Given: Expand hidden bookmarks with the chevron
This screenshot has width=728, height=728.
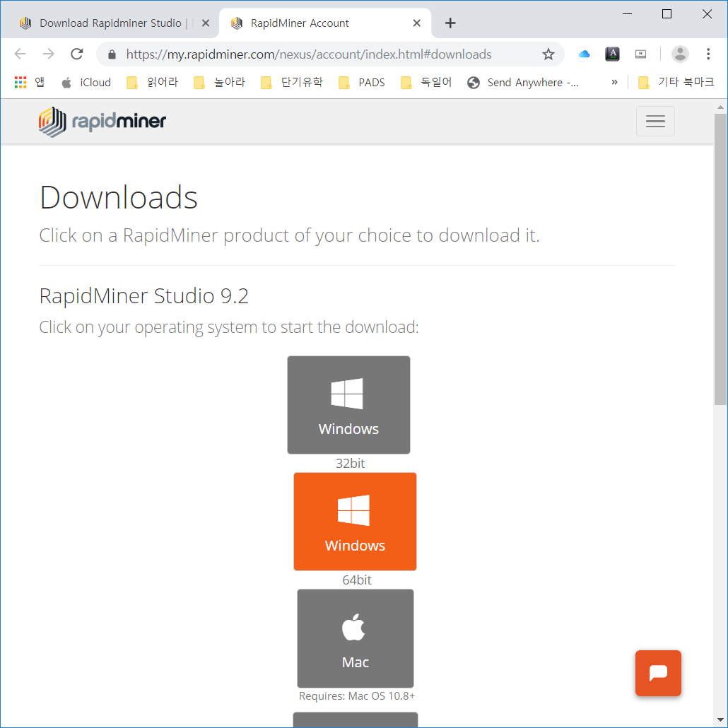Looking at the screenshot, I should point(614,82).
